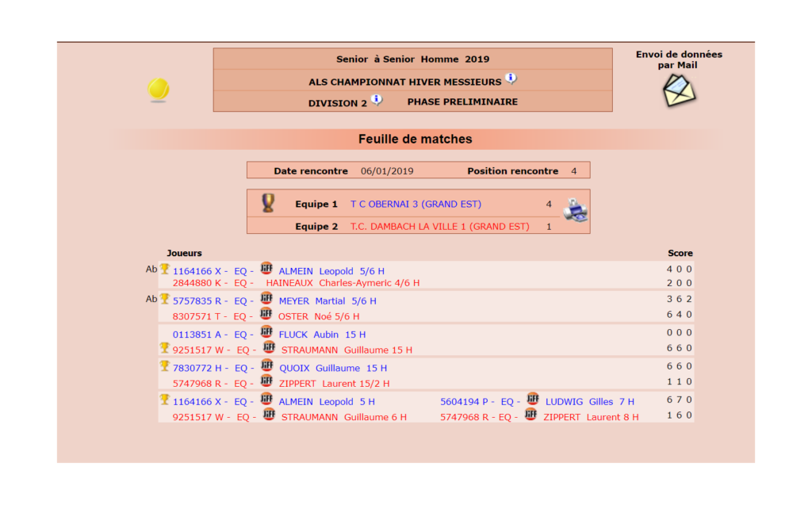Click the date value 06/01/2019

pyautogui.click(x=387, y=171)
